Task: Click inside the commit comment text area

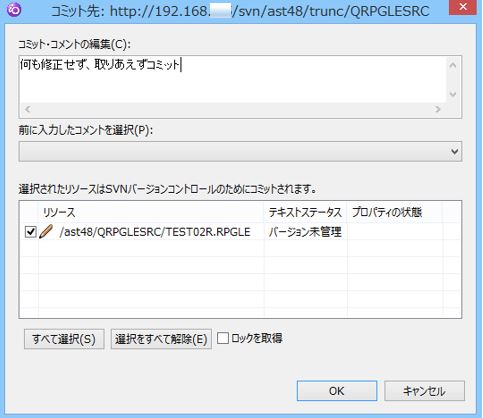Action: (x=233, y=80)
